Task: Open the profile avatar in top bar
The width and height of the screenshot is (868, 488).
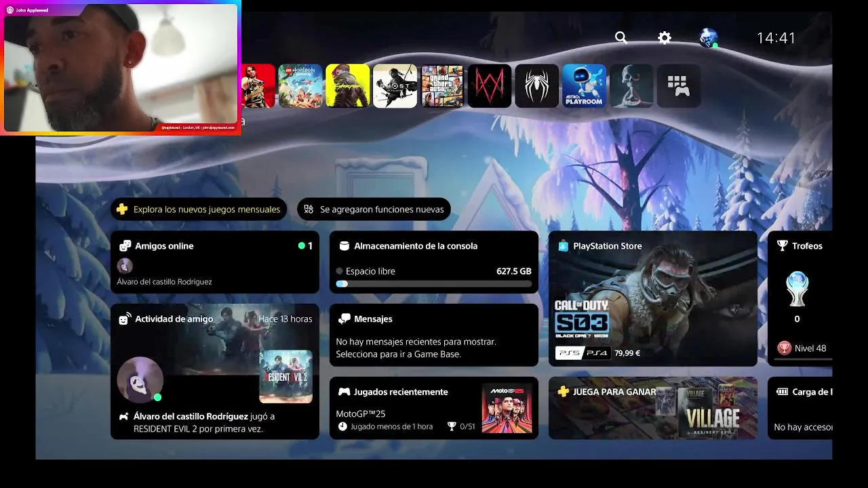Action: [708, 38]
